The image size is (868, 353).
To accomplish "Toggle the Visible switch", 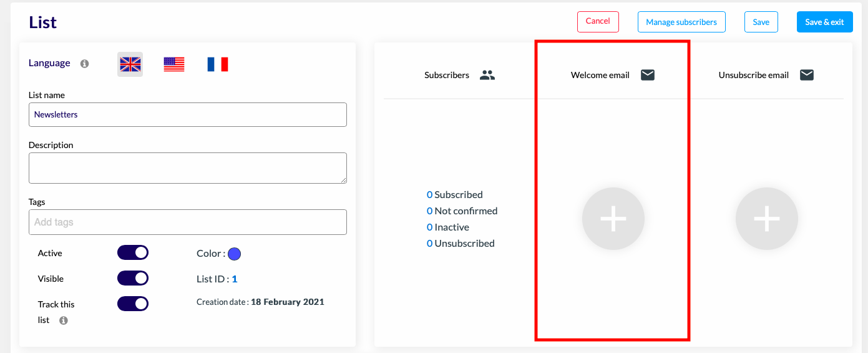I will click(x=133, y=278).
